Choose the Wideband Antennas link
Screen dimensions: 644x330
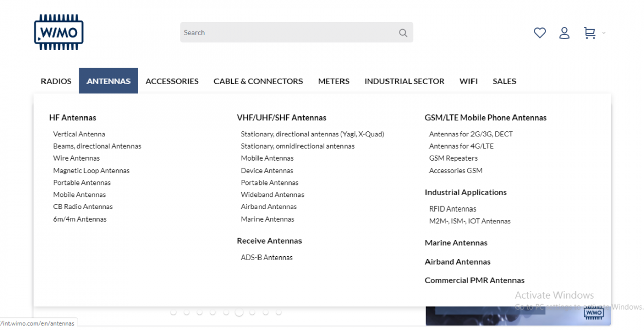point(272,195)
